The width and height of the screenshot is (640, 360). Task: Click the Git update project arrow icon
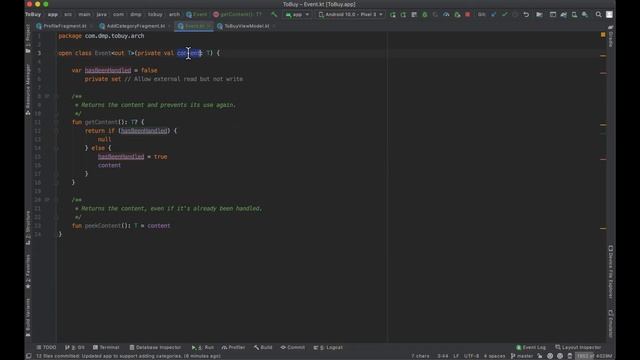493,15
